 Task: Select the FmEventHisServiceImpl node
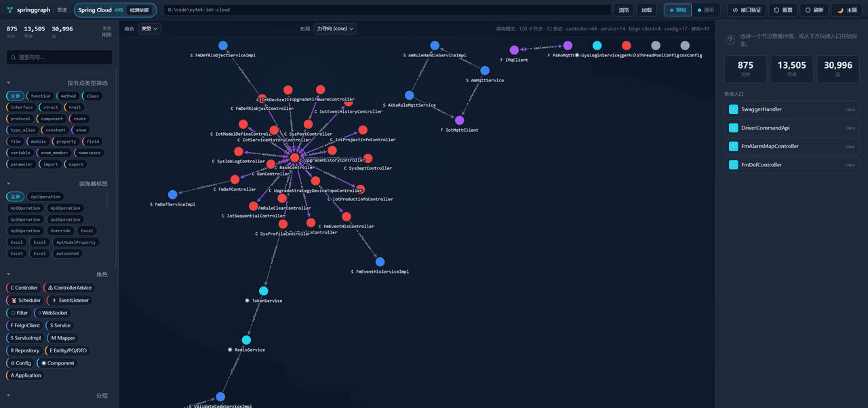[380, 261]
